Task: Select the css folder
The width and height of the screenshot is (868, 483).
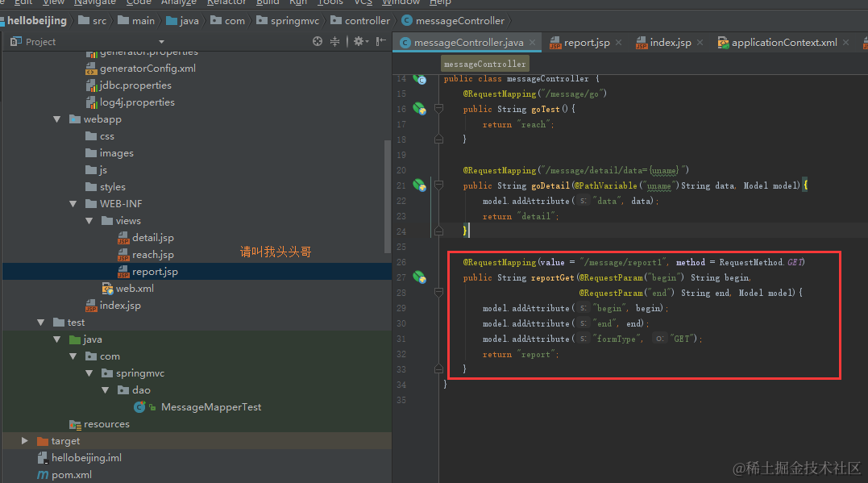Action: click(x=107, y=136)
